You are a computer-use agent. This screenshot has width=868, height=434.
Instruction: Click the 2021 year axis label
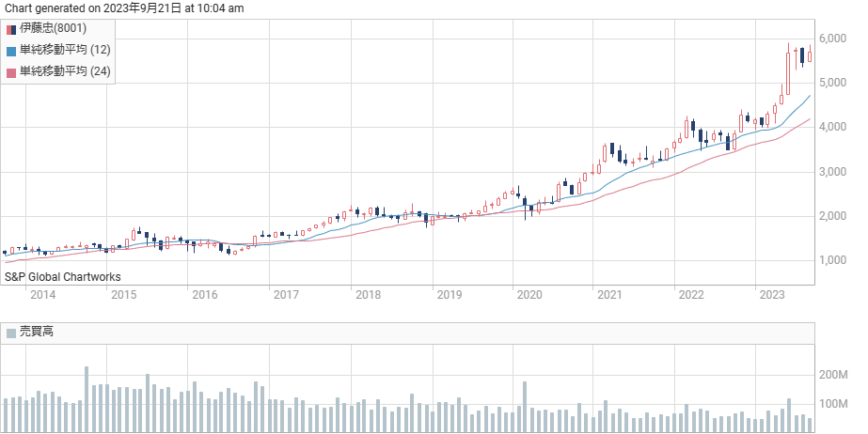(609, 295)
